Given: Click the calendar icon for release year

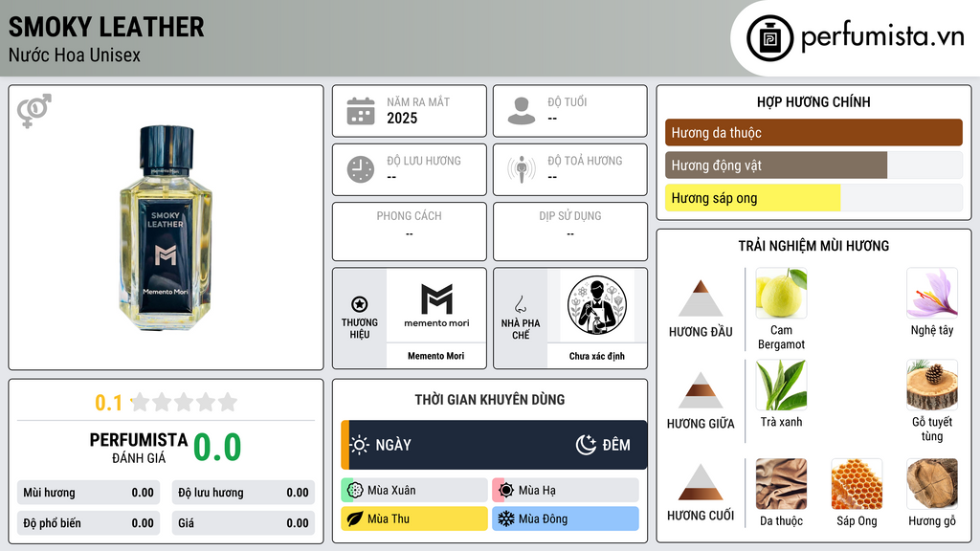Looking at the screenshot, I should click(x=361, y=111).
